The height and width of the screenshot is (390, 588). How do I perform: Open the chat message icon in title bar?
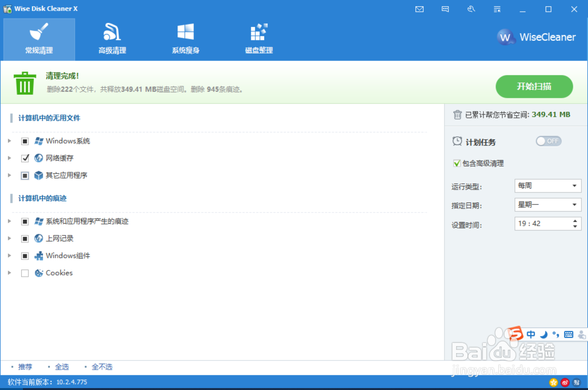click(x=445, y=9)
